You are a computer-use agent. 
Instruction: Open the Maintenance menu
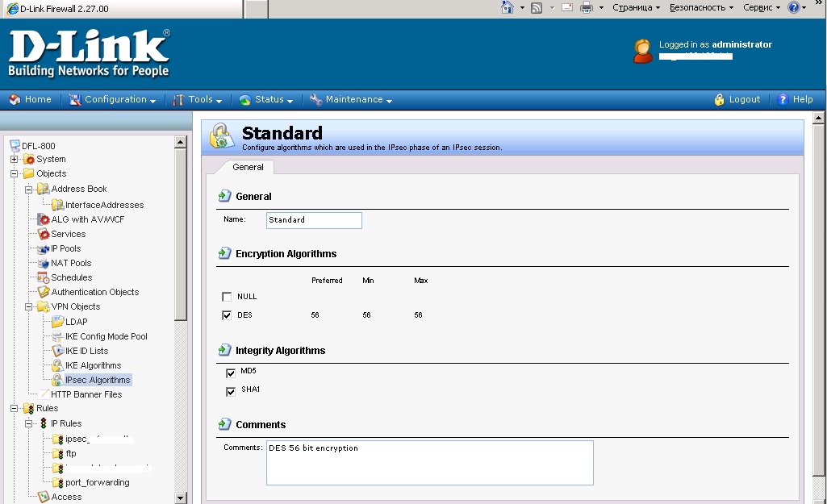pos(351,99)
